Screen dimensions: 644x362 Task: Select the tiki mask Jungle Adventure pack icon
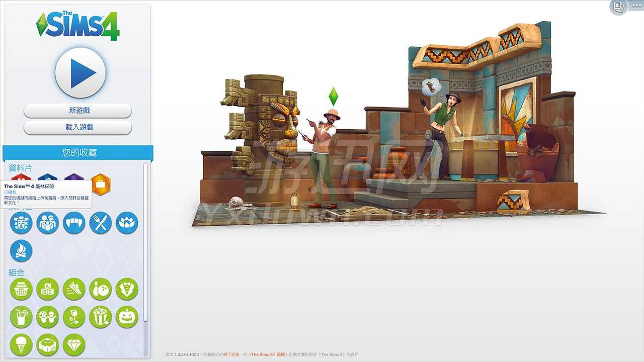21,223
